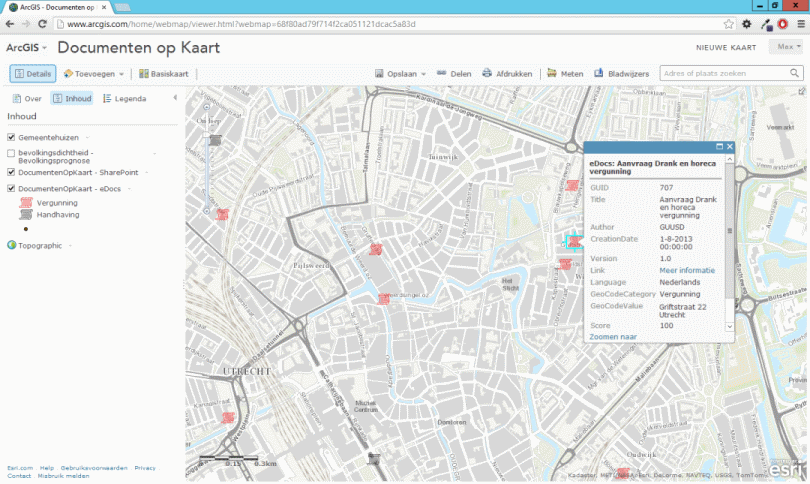
Task: Uncheck DocumentenOpKaart - eDocs layer
Action: 11,189
